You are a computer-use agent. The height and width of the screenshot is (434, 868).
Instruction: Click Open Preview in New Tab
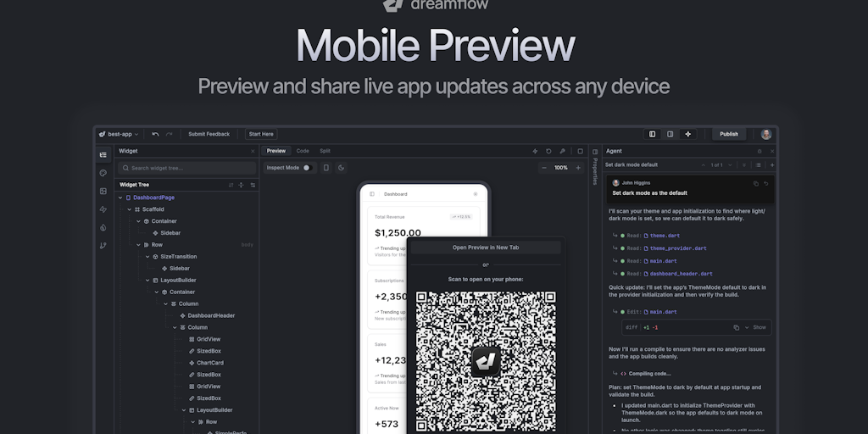pos(486,248)
